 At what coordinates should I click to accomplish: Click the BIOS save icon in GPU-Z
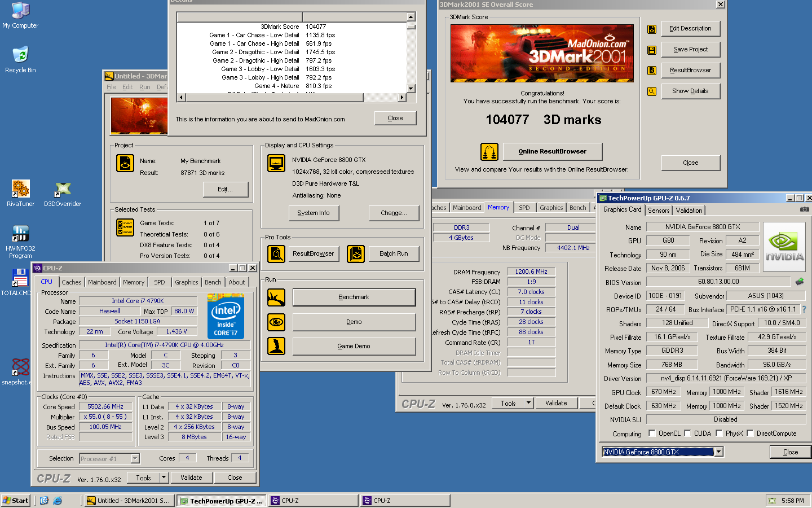tap(800, 282)
